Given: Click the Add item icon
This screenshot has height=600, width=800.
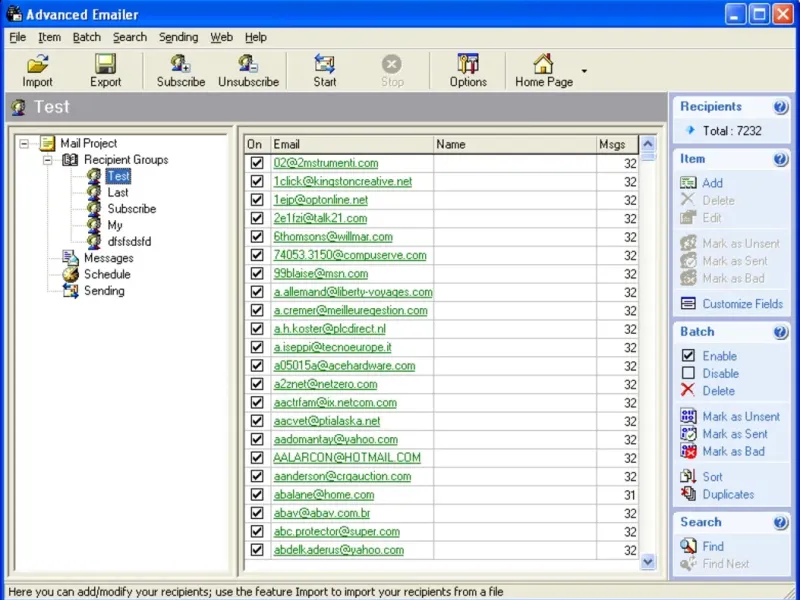Looking at the screenshot, I should [688, 183].
